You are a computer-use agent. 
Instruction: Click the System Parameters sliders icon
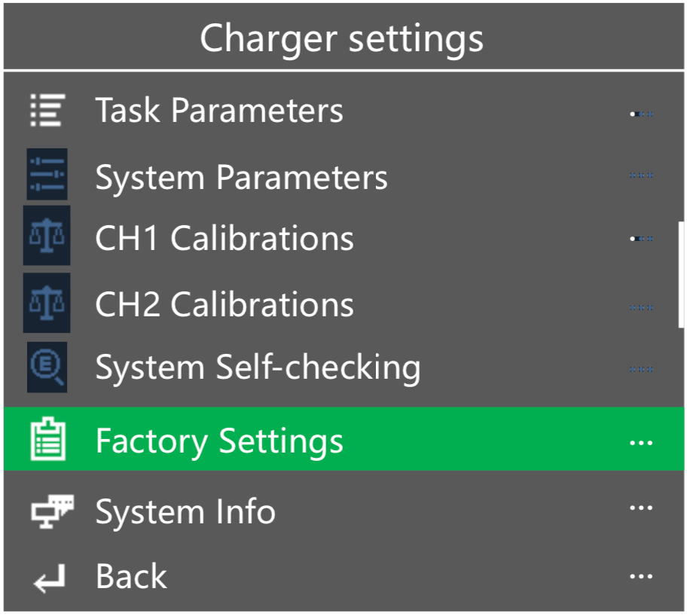(47, 175)
